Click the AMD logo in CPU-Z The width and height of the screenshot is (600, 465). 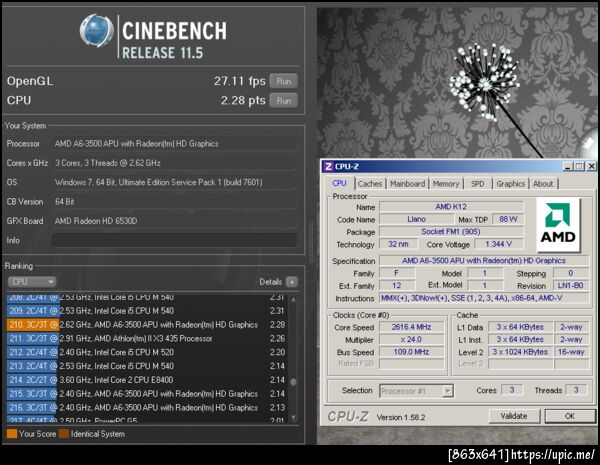pyautogui.click(x=558, y=225)
